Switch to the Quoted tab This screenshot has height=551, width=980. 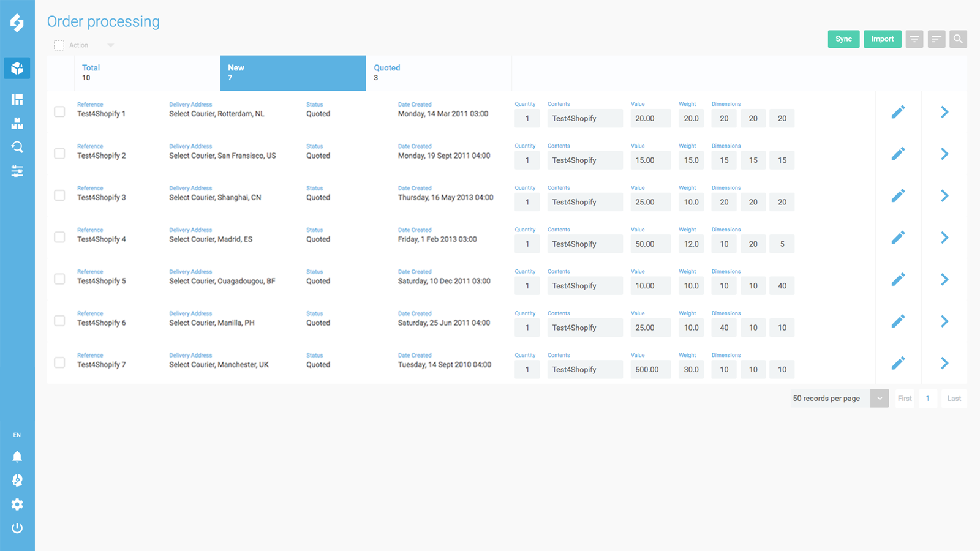(439, 73)
